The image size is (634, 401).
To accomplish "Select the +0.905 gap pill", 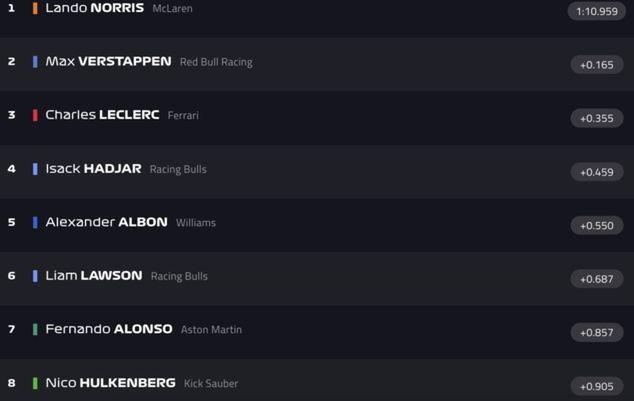I will 597,386.
